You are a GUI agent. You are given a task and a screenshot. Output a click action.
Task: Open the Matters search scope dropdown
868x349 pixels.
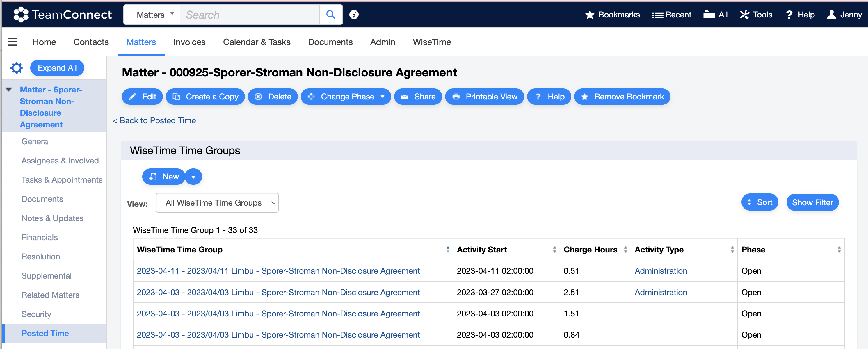(152, 15)
